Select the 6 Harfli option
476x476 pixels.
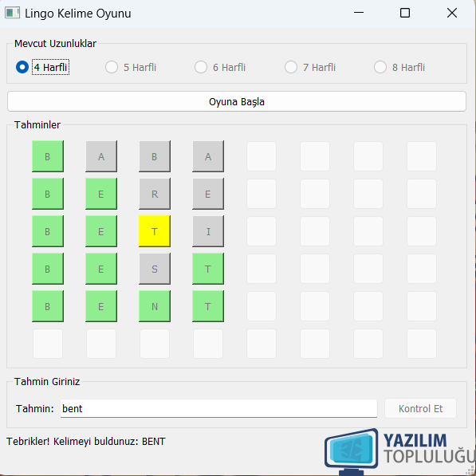(x=220, y=67)
